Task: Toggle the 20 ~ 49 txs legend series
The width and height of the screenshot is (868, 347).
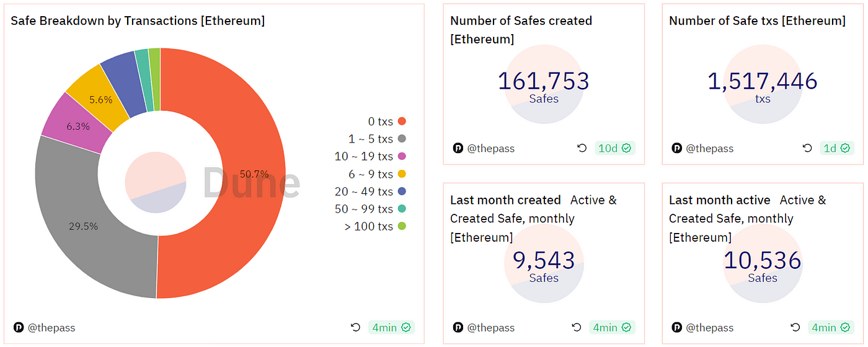Action: pyautogui.click(x=371, y=191)
